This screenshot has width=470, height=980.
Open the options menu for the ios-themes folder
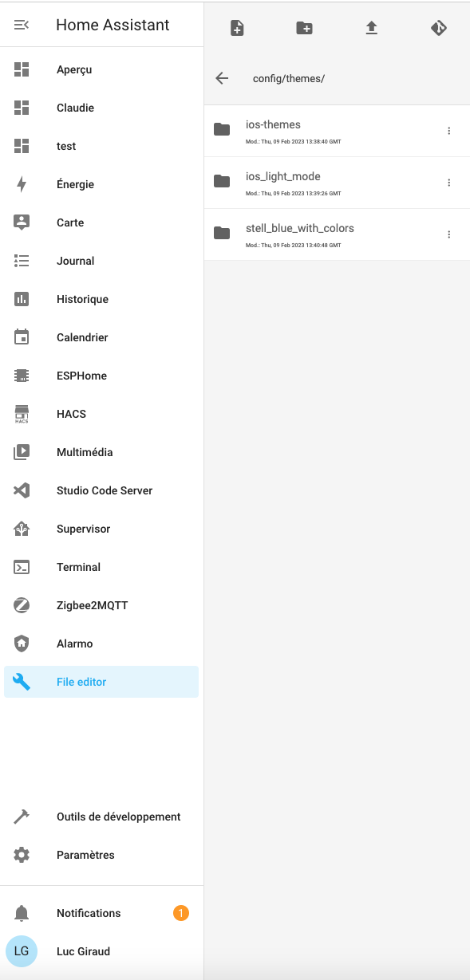coord(449,131)
